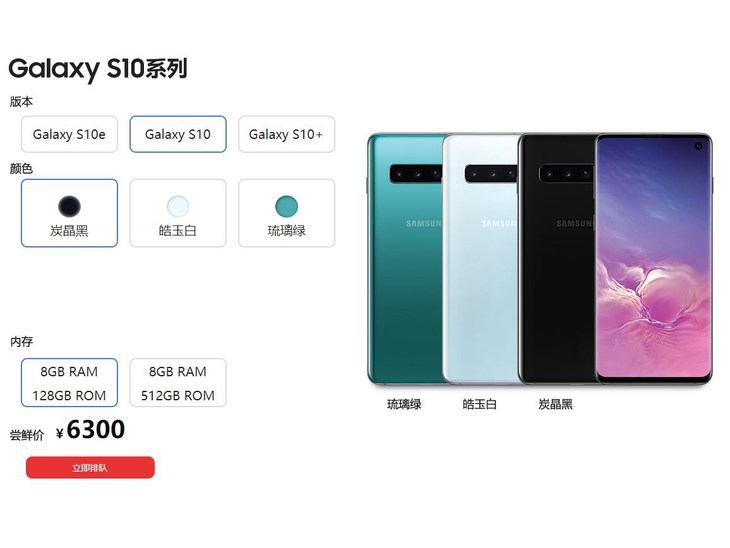Click the green phone back image
Screen dimensions: 730x548
tap(404, 259)
